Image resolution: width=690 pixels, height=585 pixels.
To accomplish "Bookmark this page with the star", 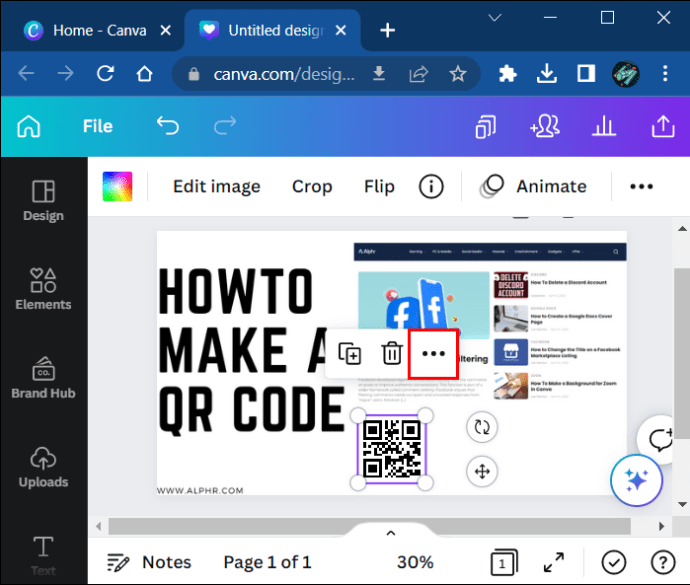I will click(x=458, y=74).
